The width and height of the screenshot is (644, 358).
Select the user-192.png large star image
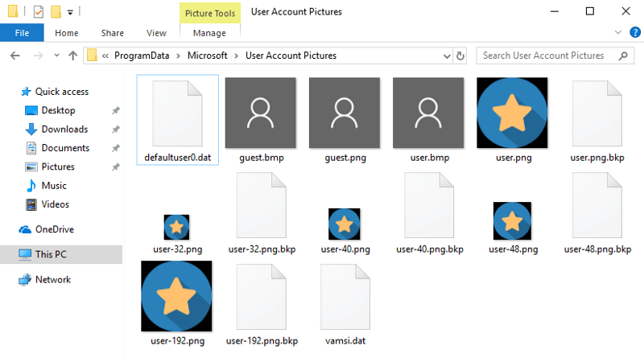[176, 296]
